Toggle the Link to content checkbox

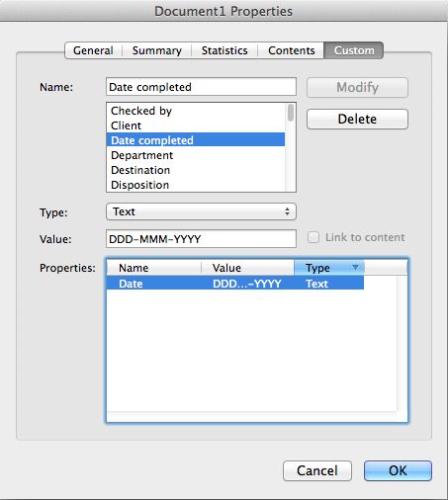(x=314, y=237)
